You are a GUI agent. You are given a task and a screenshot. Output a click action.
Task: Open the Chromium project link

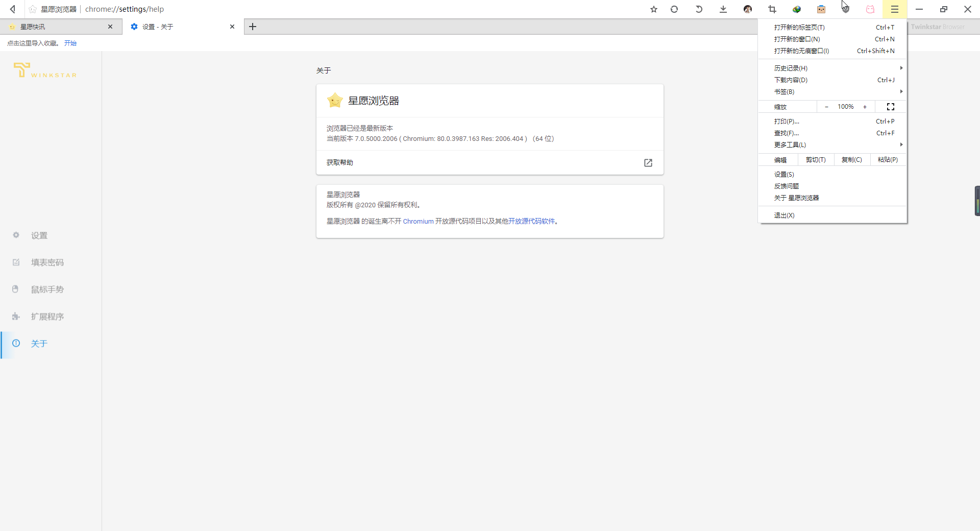pos(418,221)
